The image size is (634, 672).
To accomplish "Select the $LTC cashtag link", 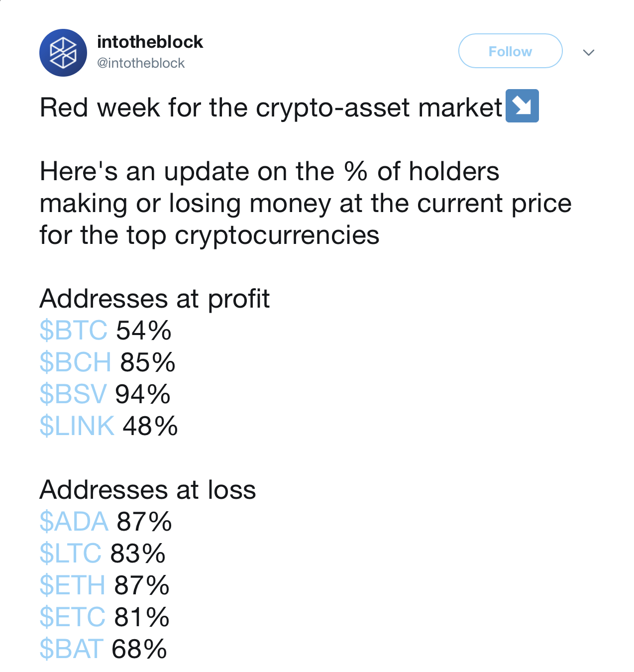I will tap(71, 554).
